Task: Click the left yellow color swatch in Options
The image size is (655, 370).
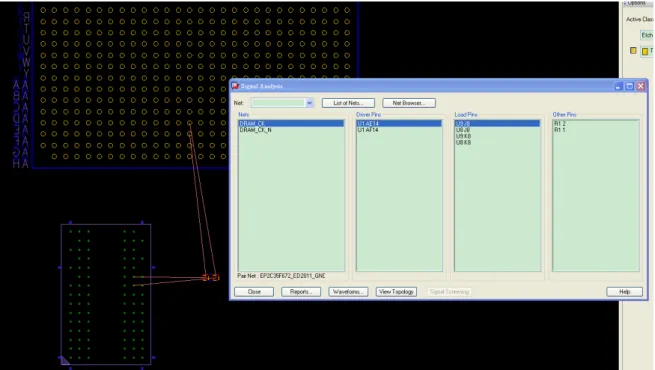Action: (x=633, y=51)
